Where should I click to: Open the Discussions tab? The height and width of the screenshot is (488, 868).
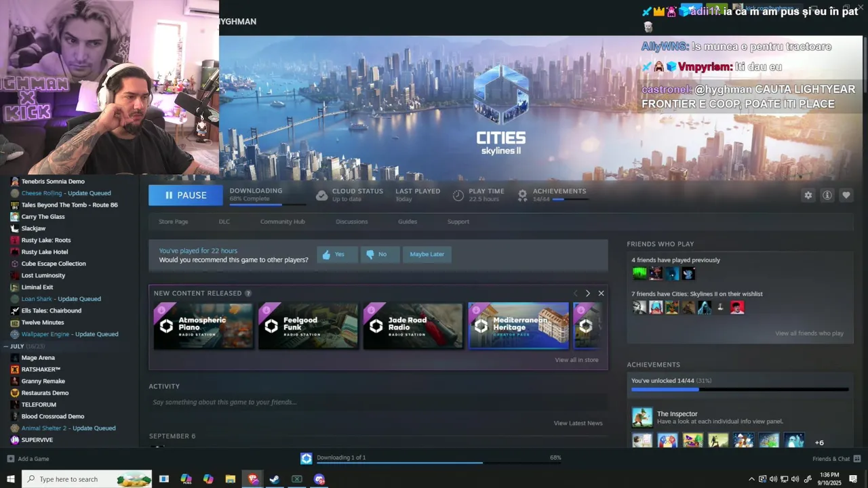coord(352,222)
